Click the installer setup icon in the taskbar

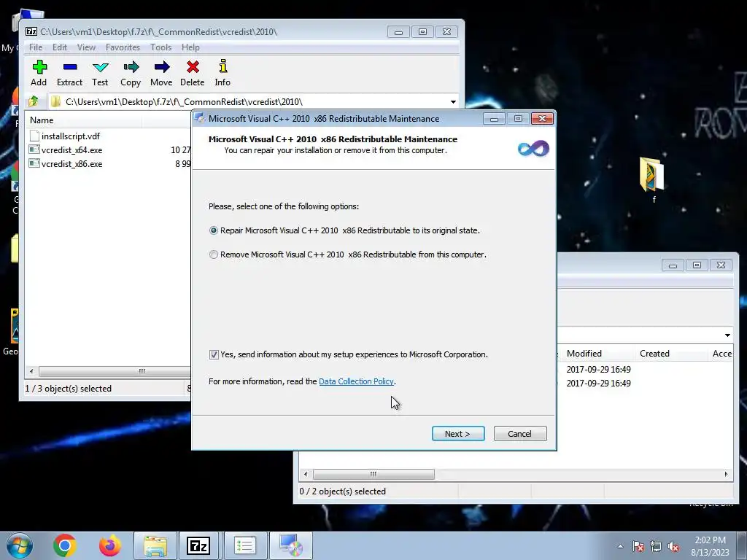291,545
